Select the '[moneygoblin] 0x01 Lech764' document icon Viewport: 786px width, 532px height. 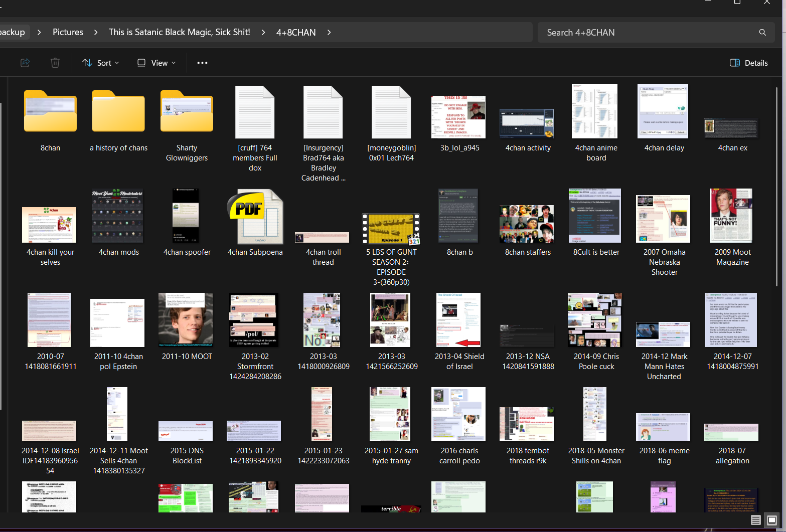pyautogui.click(x=391, y=112)
